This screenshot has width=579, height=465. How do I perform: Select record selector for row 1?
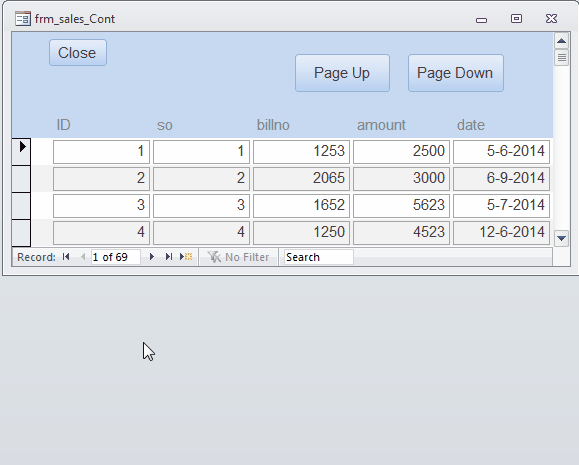tap(21, 151)
